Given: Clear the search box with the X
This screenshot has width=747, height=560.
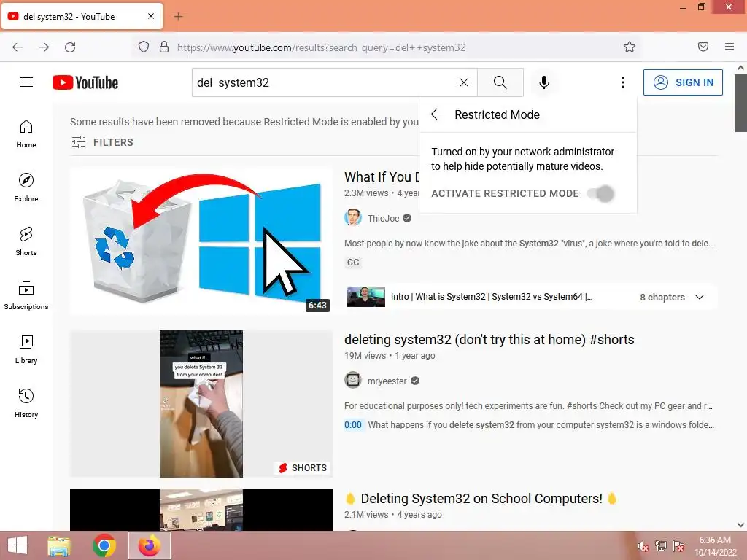Looking at the screenshot, I should pyautogui.click(x=463, y=82).
